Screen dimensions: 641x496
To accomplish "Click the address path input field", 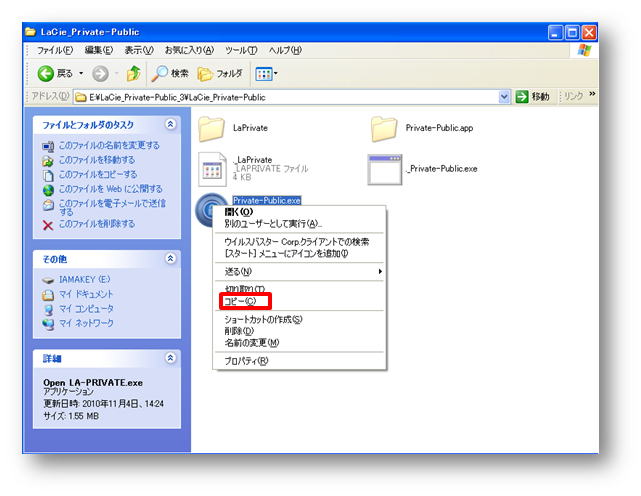I will 293,97.
